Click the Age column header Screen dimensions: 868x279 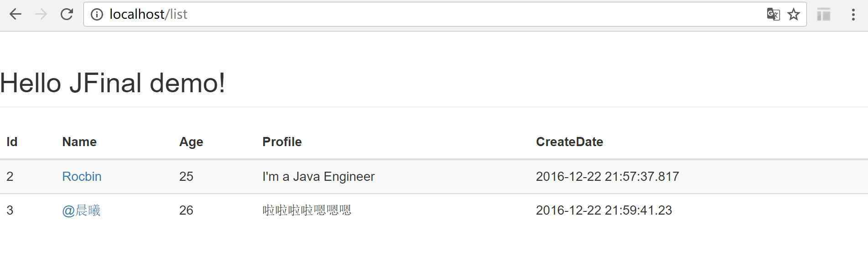(x=191, y=142)
